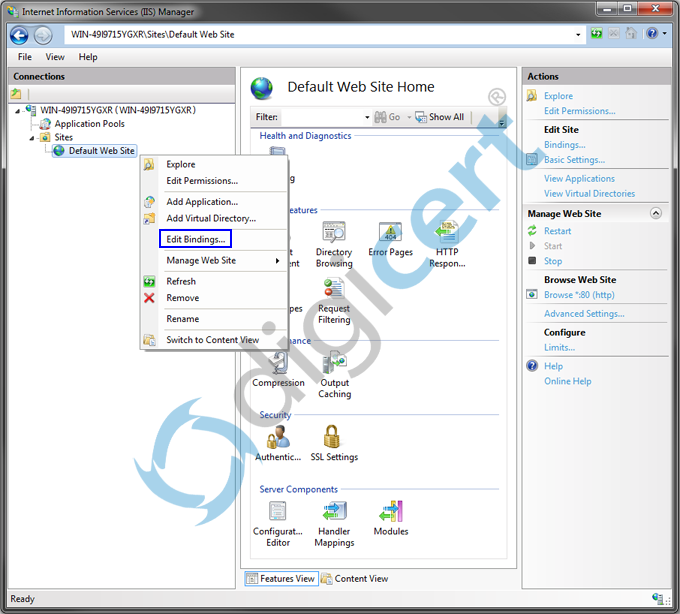Select Rename in the context menu

[x=183, y=319]
